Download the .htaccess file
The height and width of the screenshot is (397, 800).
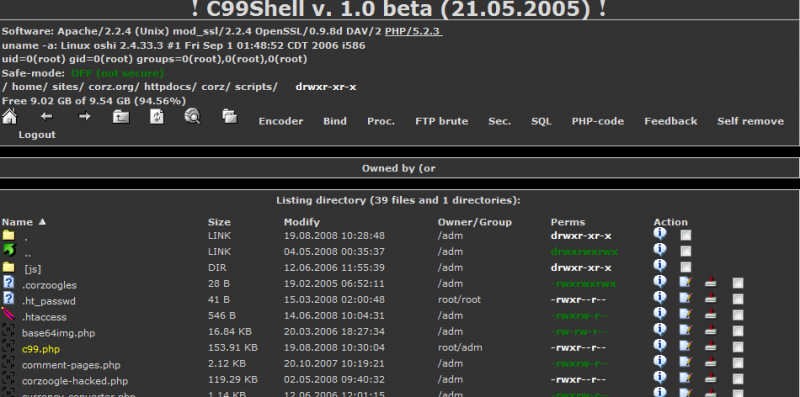tap(711, 314)
